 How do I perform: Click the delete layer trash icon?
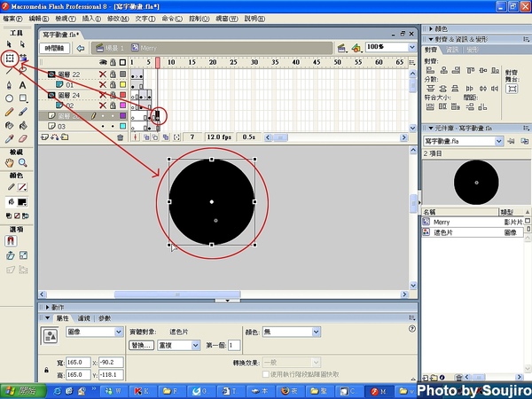[x=121, y=137]
